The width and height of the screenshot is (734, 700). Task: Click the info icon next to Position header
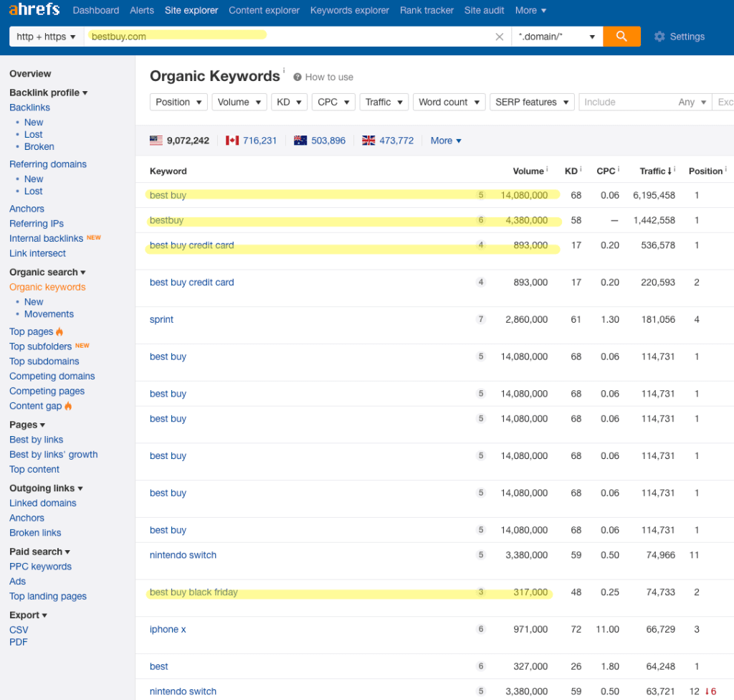[725, 169]
